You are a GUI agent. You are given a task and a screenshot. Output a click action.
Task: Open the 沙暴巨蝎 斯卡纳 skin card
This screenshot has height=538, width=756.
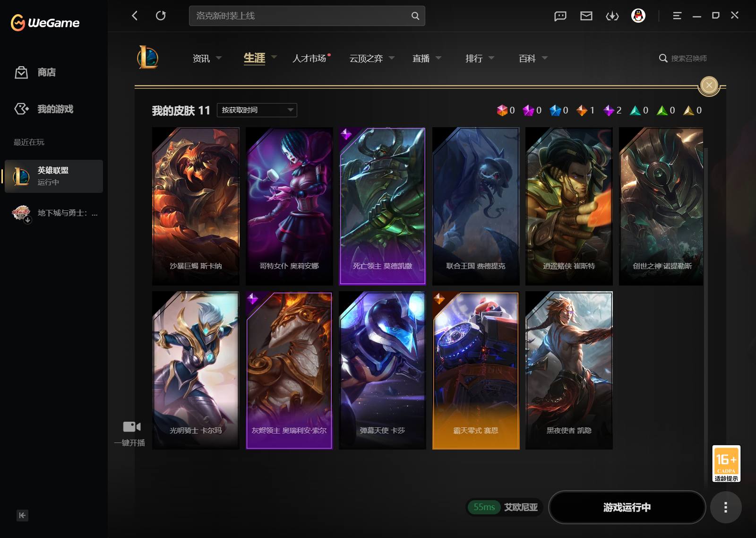click(196, 206)
